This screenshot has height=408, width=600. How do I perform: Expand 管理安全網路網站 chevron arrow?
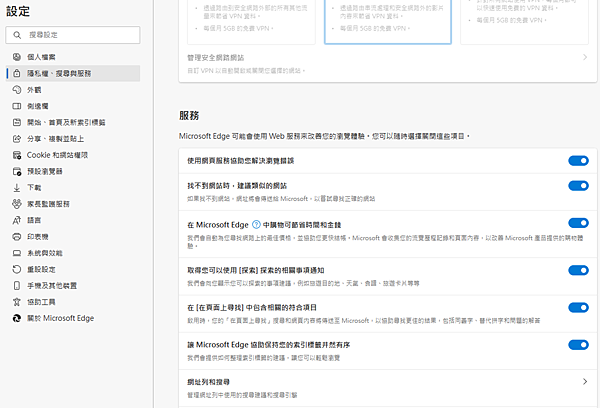tap(585, 57)
